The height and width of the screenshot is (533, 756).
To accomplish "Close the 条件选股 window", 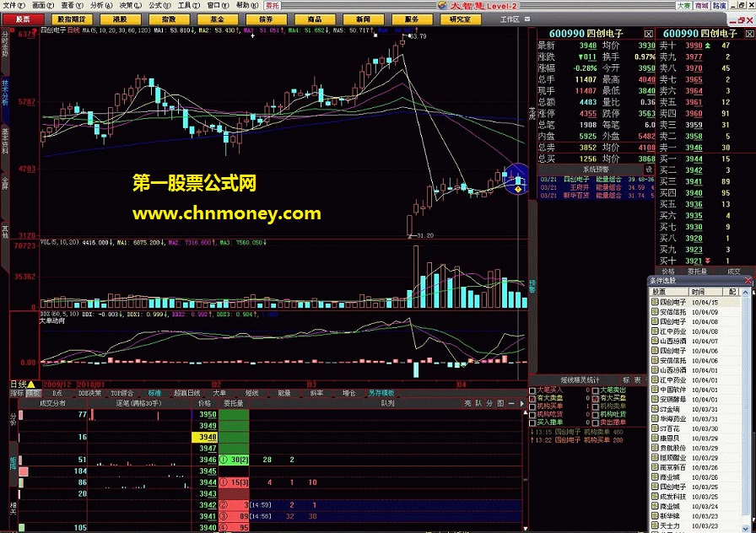I will click(748, 281).
